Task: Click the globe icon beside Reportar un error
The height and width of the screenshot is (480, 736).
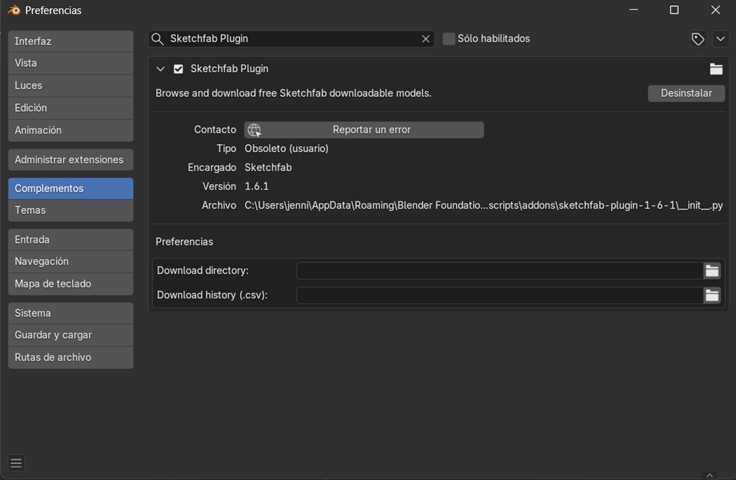Action: click(254, 130)
